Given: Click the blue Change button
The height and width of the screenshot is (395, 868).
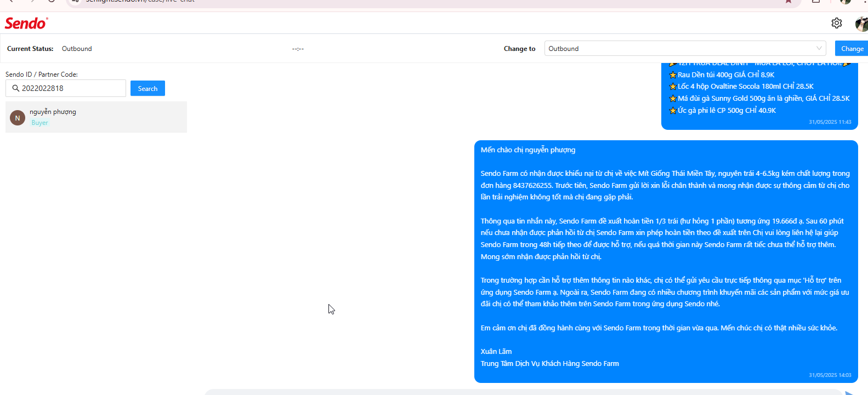Looking at the screenshot, I should click(x=852, y=49).
